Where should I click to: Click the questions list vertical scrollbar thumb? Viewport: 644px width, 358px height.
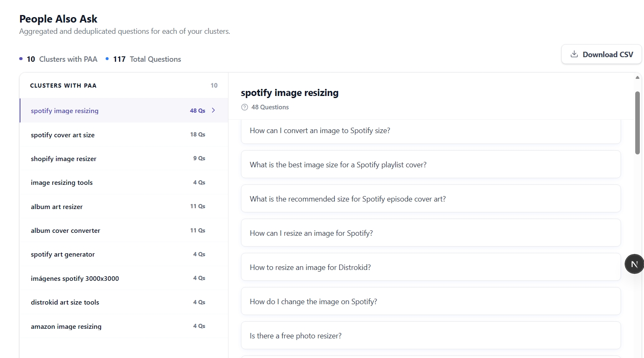[637, 123]
